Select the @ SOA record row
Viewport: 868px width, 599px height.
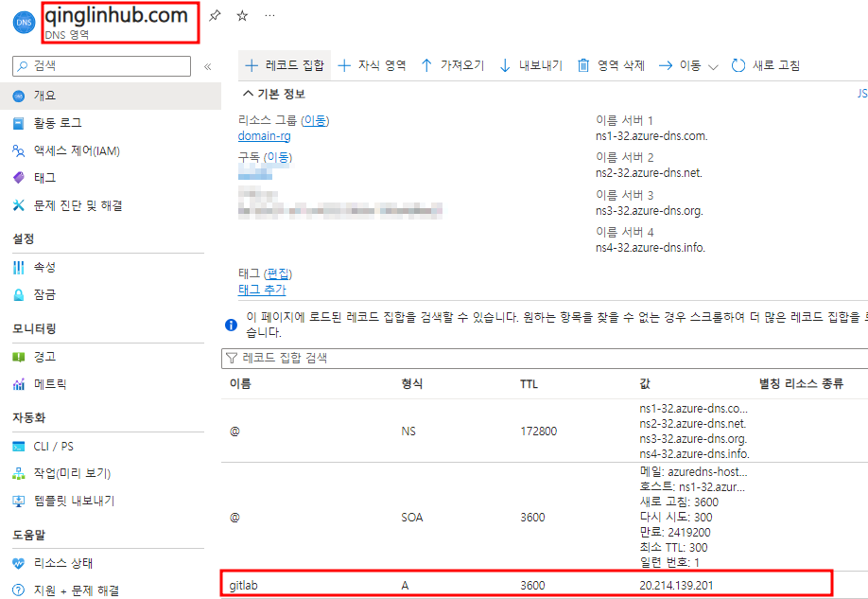pos(545,517)
